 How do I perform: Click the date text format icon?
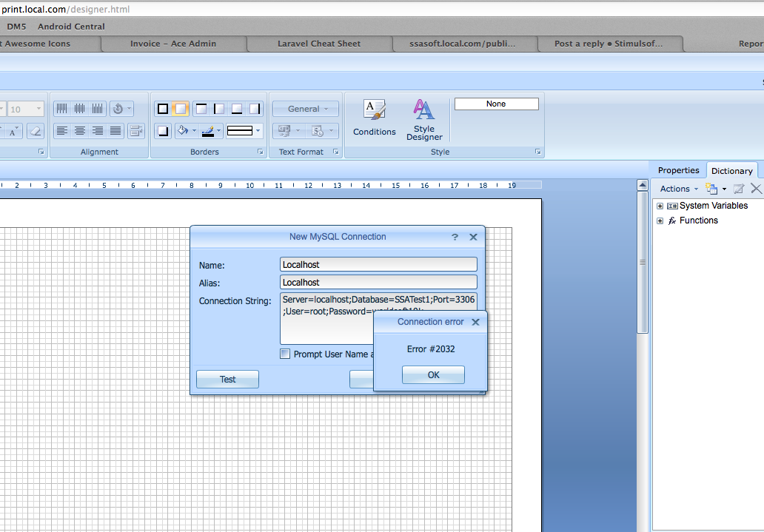coord(317,130)
